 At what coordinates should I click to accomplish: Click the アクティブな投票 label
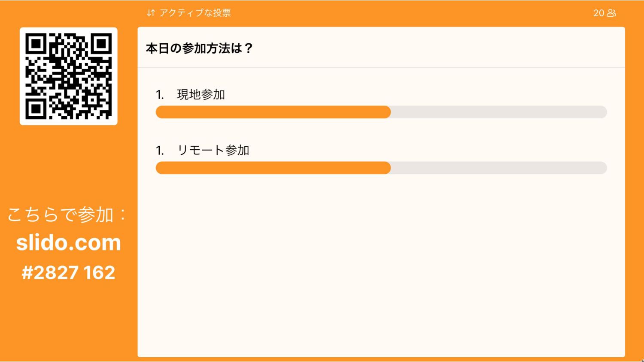coord(195,13)
